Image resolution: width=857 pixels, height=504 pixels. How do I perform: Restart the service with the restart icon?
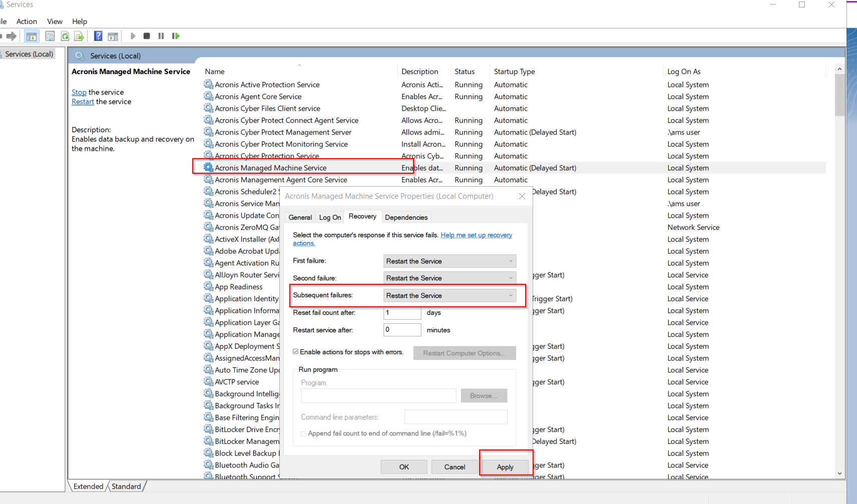tap(176, 36)
